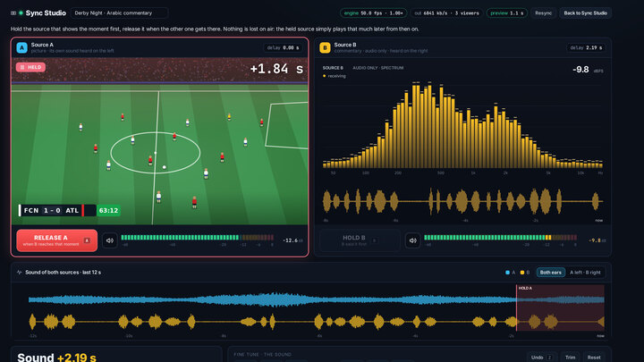Select A left · B right listening mode

coord(585,272)
